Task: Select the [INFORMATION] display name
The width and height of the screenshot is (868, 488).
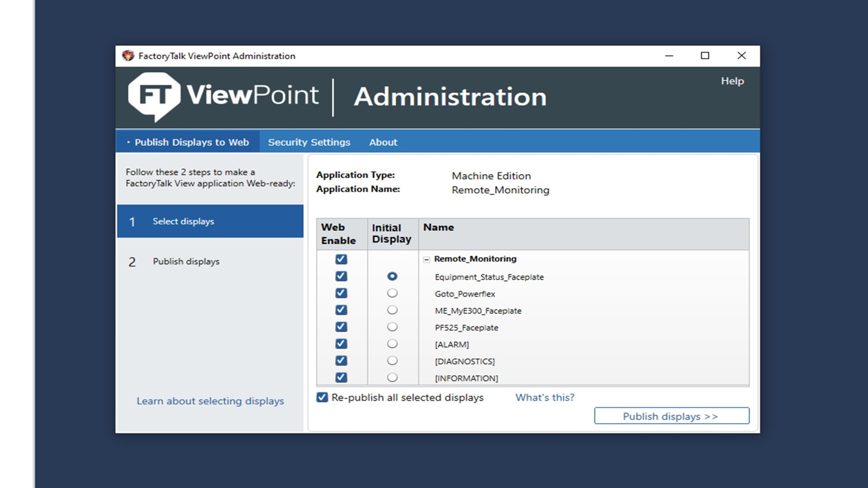Action: (x=466, y=378)
